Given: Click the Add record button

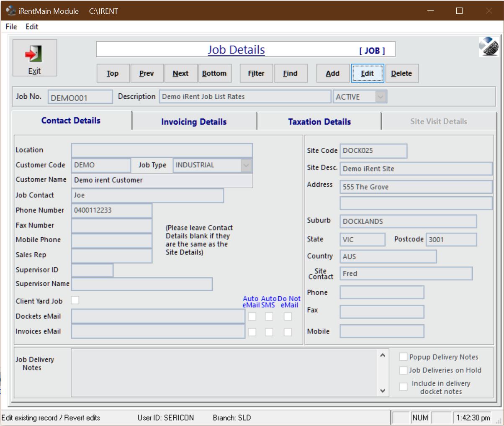Looking at the screenshot, I should coord(332,73).
